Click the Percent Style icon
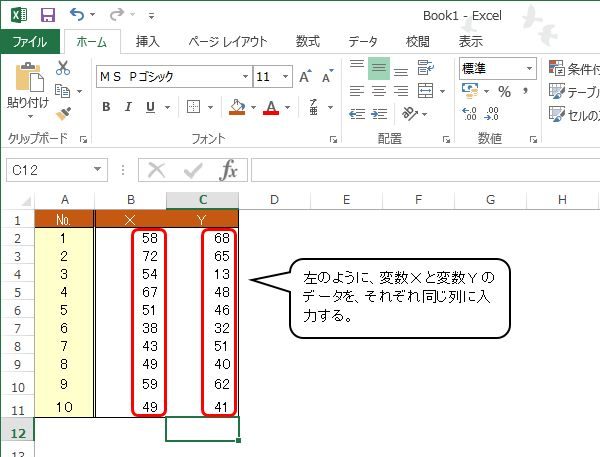Viewport: 600px width, 457px height. (x=504, y=92)
